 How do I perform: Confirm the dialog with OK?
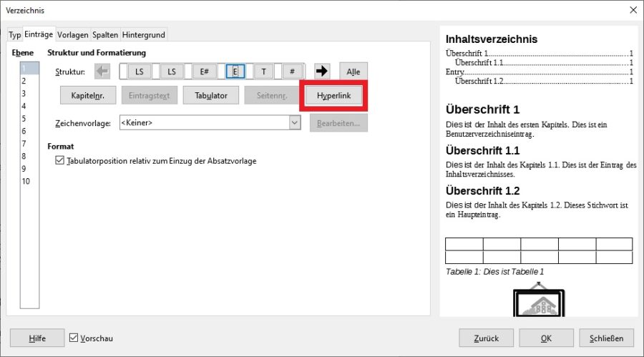(546, 338)
